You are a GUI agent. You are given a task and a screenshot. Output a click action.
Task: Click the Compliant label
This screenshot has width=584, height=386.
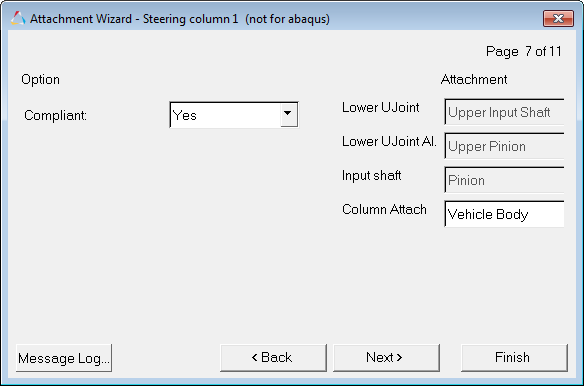(55, 116)
